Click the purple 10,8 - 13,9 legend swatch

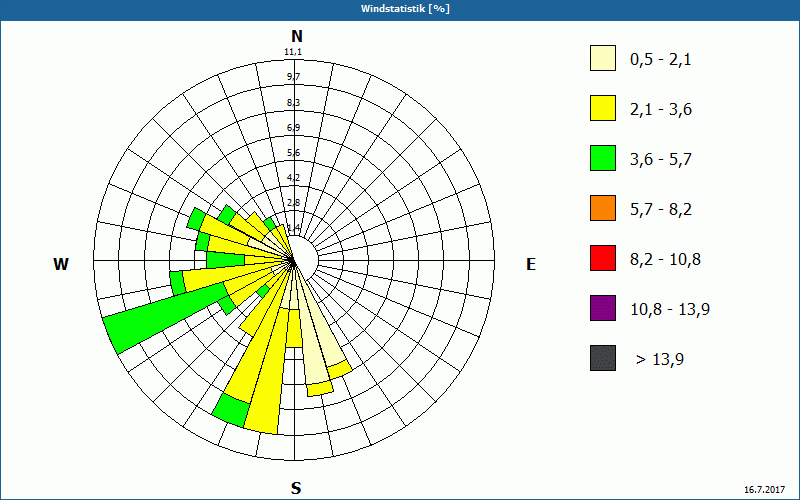603,308
